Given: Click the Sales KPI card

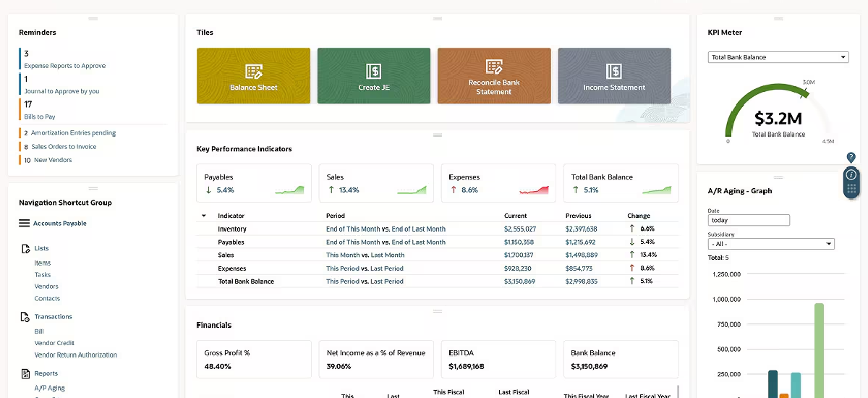Looking at the screenshot, I should click(376, 183).
